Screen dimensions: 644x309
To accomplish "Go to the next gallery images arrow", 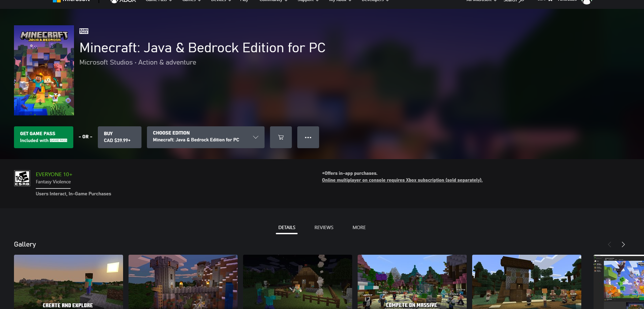I will point(623,244).
